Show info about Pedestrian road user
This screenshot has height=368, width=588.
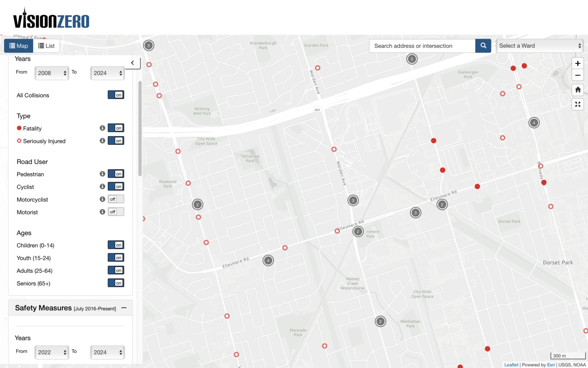coord(102,174)
